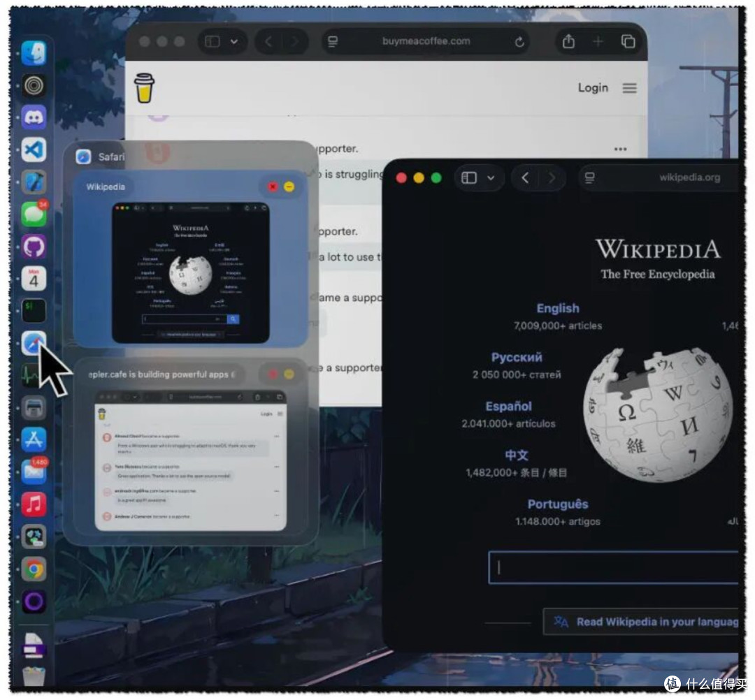Open the three-dot menu beside supporter entry
Image resolution: width=755 pixels, height=700 pixels.
pyautogui.click(x=621, y=149)
